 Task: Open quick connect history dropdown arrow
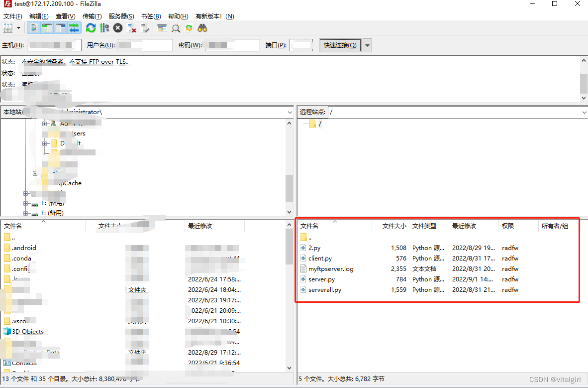[368, 45]
